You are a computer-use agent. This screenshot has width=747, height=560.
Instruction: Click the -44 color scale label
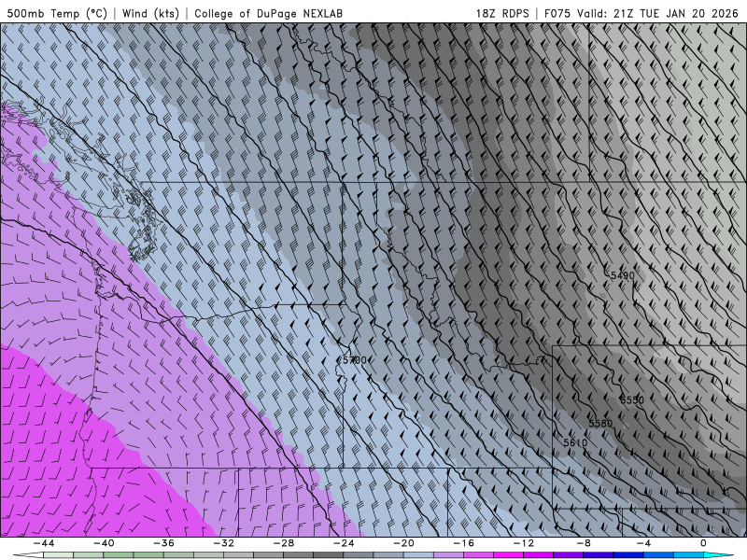point(43,543)
